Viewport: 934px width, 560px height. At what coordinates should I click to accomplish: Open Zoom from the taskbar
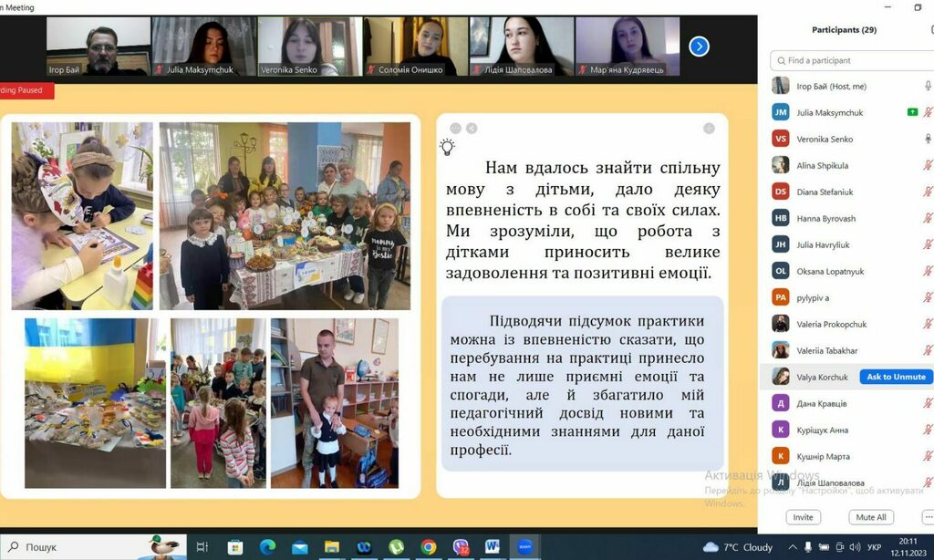pyautogui.click(x=524, y=547)
